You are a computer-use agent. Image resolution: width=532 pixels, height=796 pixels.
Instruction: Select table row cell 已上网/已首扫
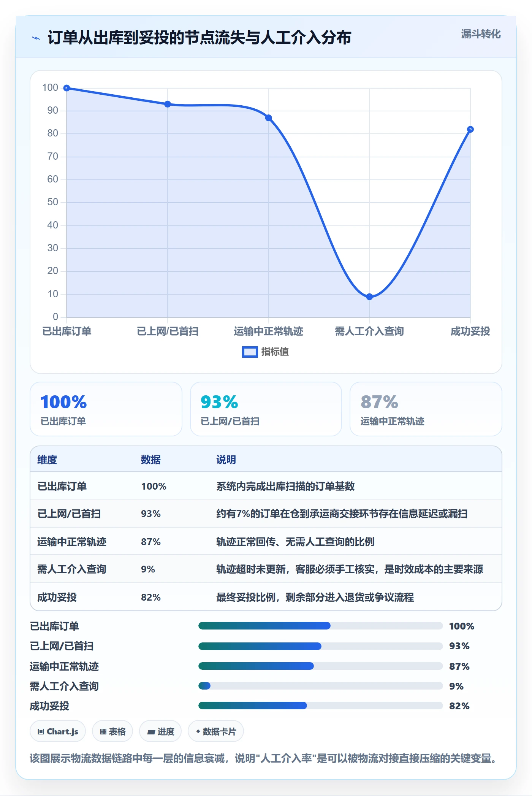coord(69,514)
